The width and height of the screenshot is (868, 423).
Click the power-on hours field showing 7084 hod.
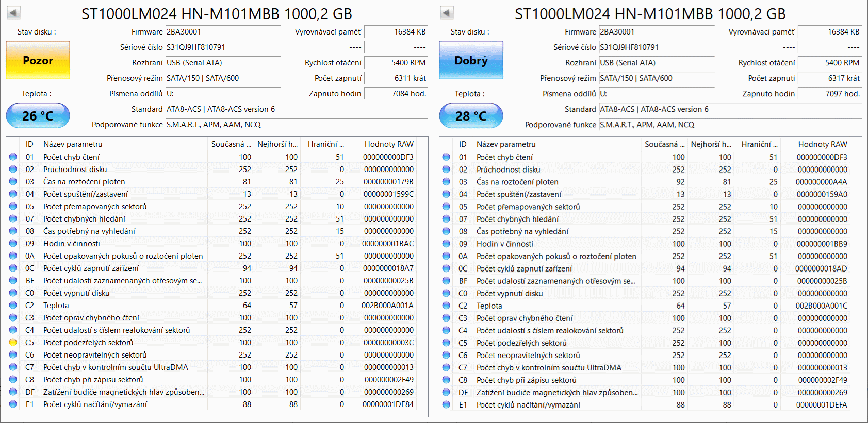pyautogui.click(x=396, y=94)
